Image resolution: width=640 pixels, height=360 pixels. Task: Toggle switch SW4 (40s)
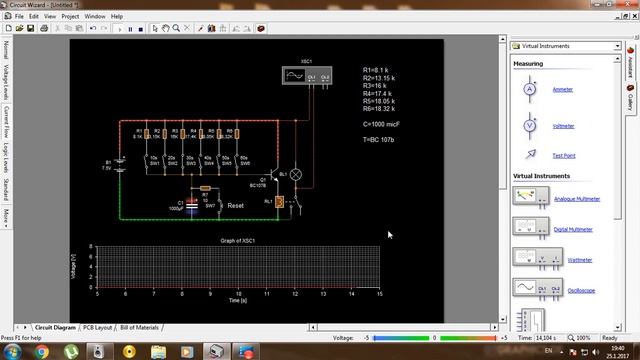tap(200, 161)
